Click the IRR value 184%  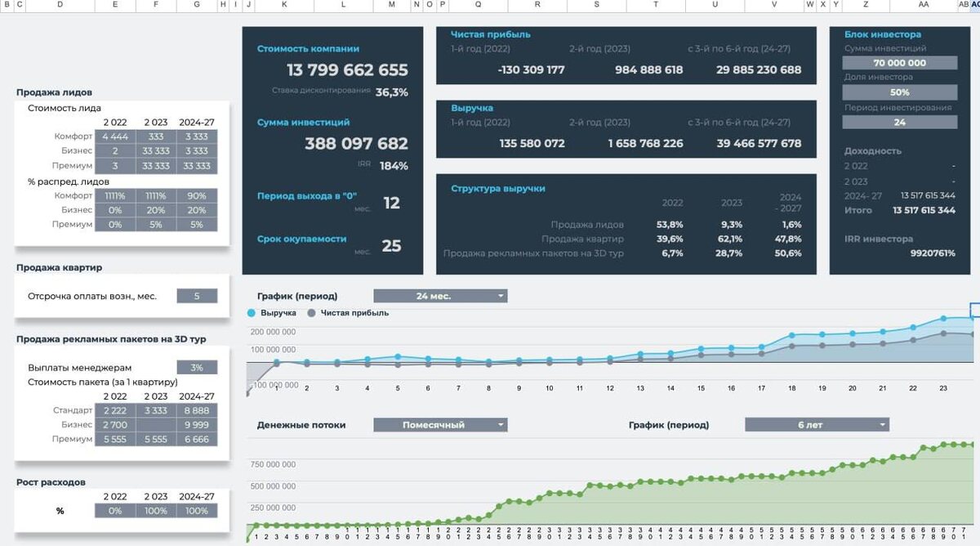click(393, 166)
